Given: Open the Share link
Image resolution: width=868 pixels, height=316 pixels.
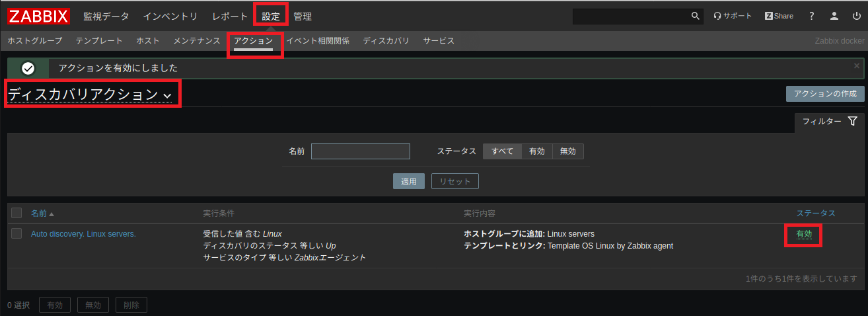Looking at the screenshot, I should click(x=779, y=16).
